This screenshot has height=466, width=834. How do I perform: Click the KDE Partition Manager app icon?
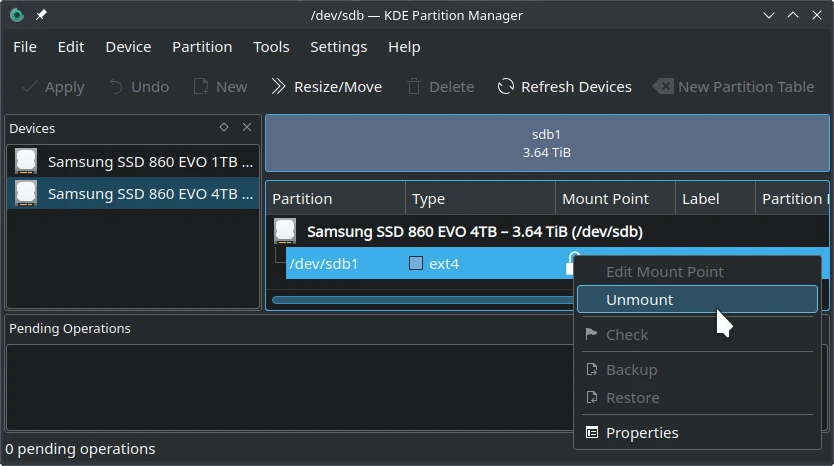point(16,16)
